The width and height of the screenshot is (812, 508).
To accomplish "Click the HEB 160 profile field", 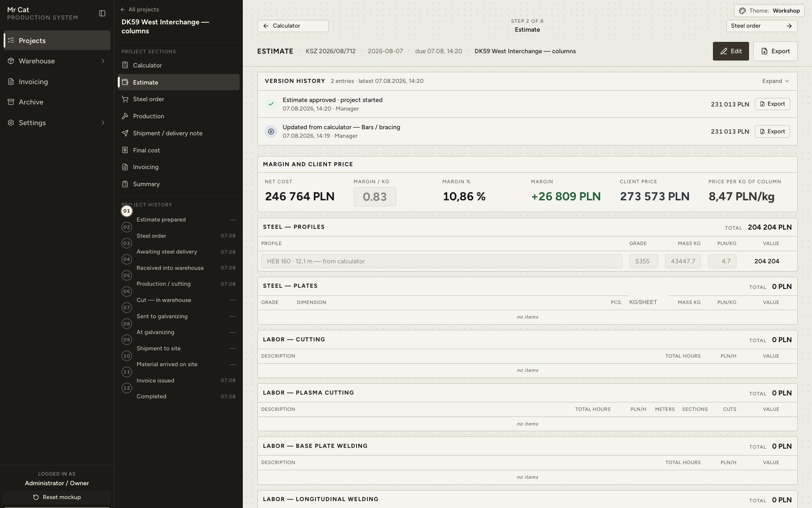I will pos(442,261).
